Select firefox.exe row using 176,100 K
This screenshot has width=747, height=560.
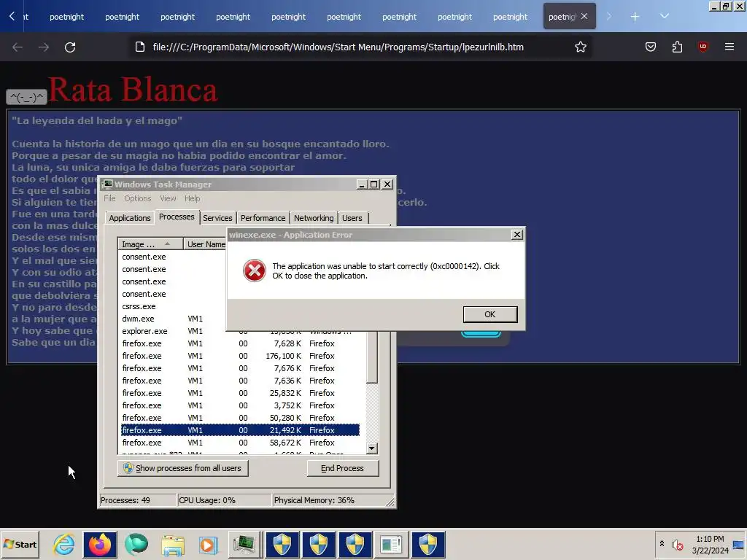(240, 356)
